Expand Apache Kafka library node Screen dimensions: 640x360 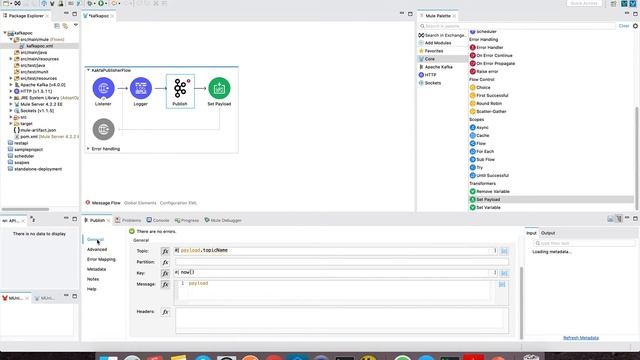(11, 85)
